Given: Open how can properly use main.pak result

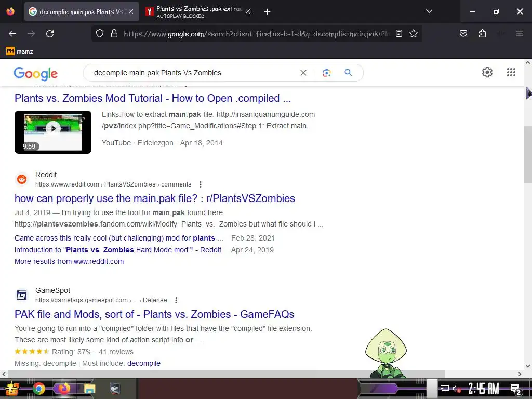Looking at the screenshot, I should coord(155,198).
